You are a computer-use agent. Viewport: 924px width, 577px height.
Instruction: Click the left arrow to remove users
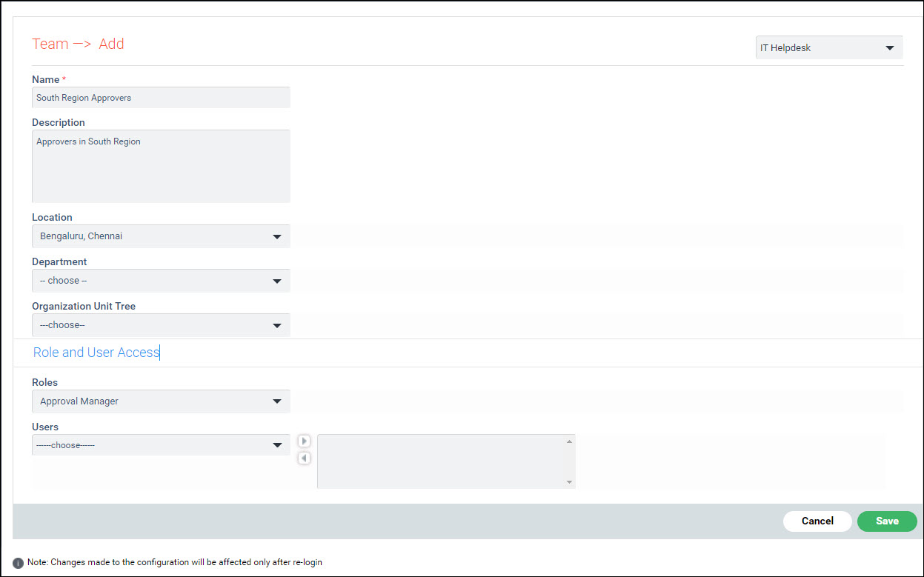pyautogui.click(x=304, y=458)
